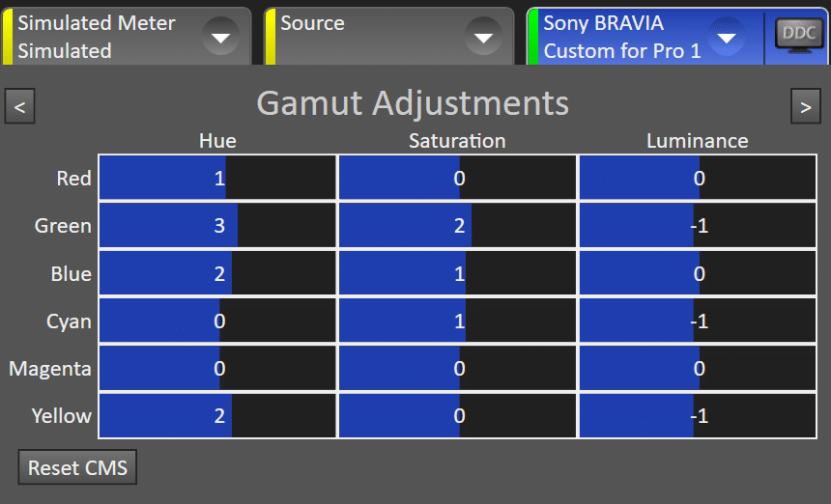Screen dimensions: 831x504
Task: Go to next page with right arrow
Action: pyautogui.click(x=806, y=106)
